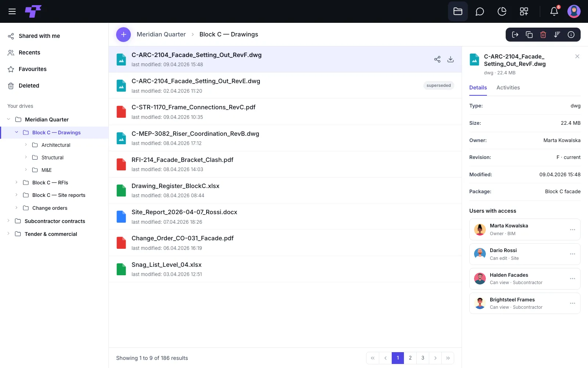This screenshot has height=368, width=588.
Task: Click the copy toolbar icon
Action: pos(529,35)
